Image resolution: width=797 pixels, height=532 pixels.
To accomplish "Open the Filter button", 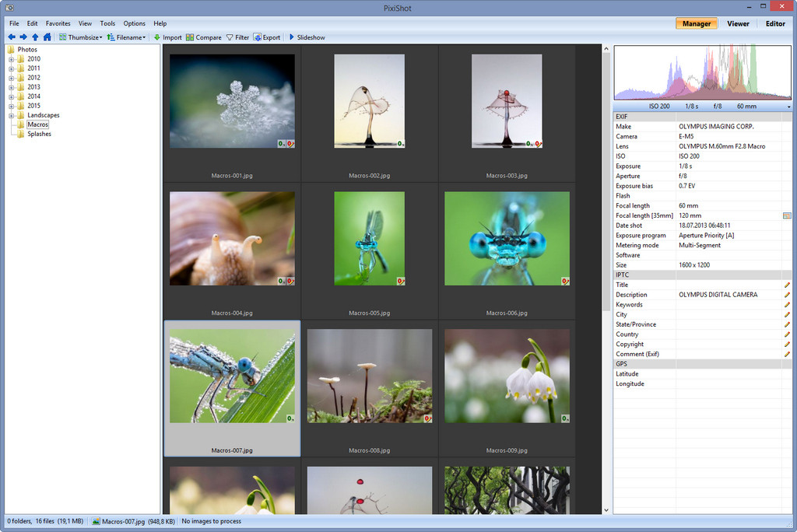I will coord(238,37).
